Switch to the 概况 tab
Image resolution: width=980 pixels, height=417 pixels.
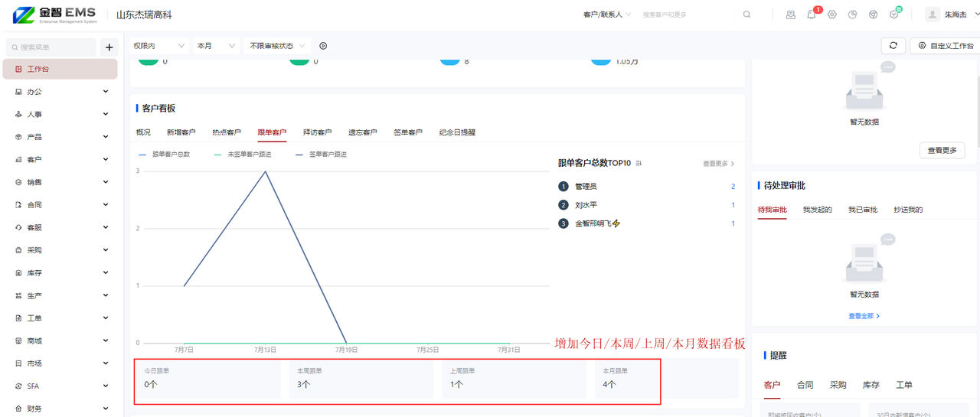[x=143, y=132]
